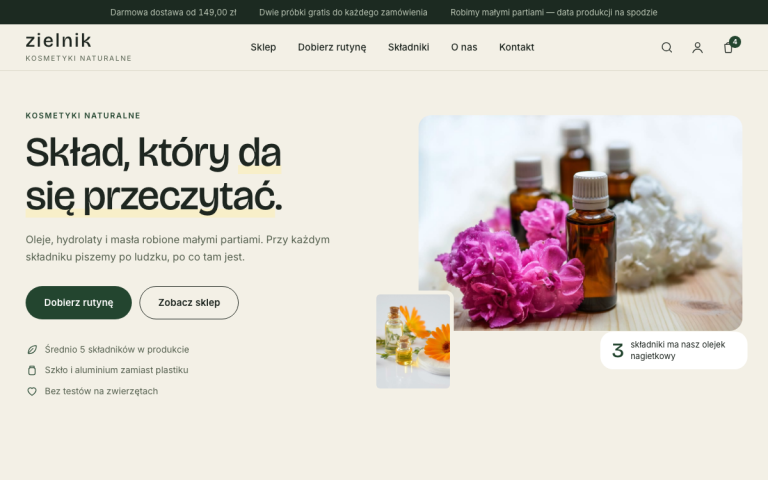Click the Darmowa dostawa od 149,00 zł notice

click(173, 12)
